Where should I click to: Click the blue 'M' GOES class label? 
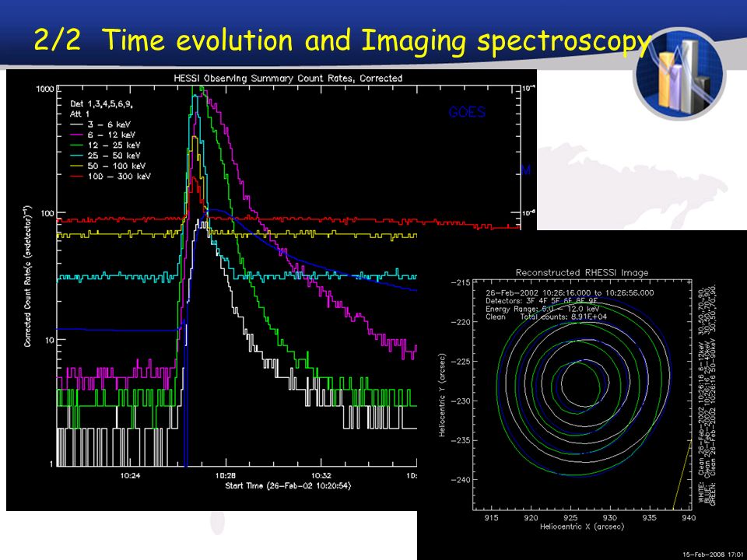(x=526, y=170)
